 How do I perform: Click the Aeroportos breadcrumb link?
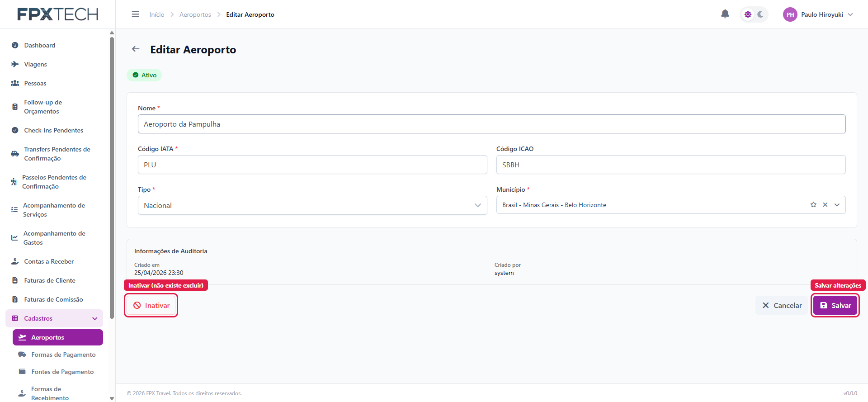[x=195, y=14]
